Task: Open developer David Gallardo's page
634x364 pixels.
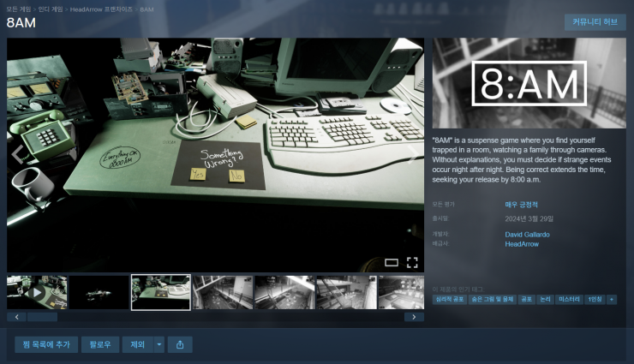Action: [528, 233]
